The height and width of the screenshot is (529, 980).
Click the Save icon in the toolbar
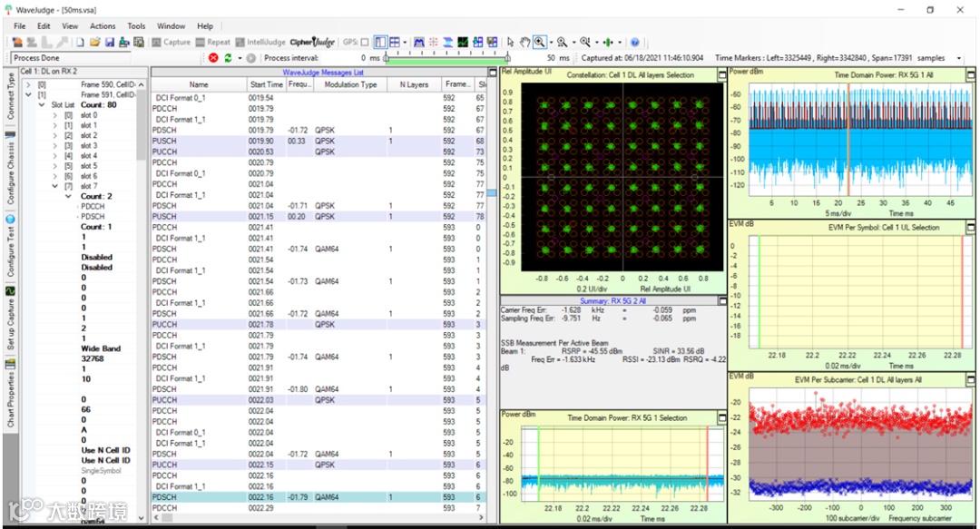point(110,43)
